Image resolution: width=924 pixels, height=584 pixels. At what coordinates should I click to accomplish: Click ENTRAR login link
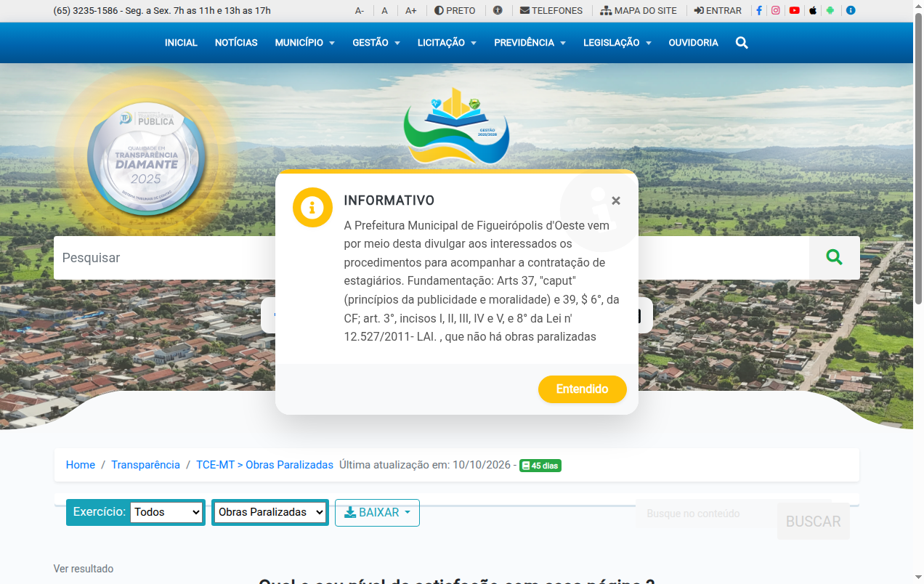pos(718,11)
